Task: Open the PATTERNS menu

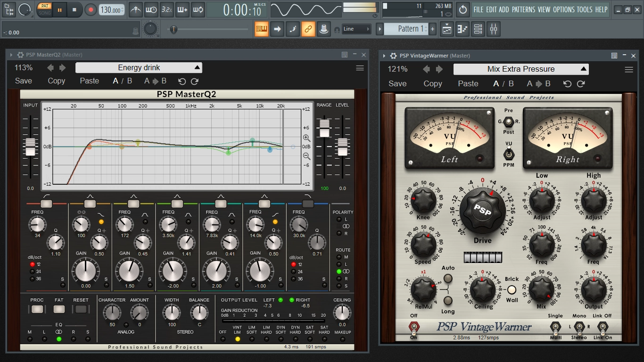Action: (523, 9)
